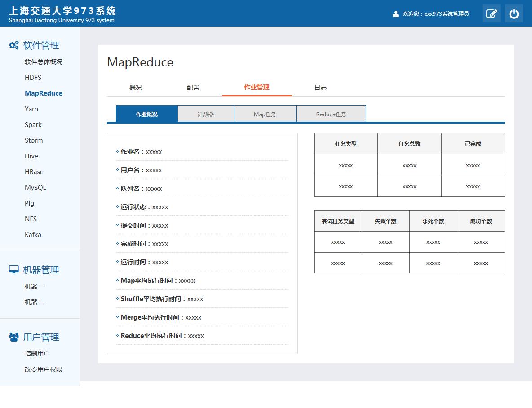This screenshot has height=408, width=532.
Task: Switch to the 概况 tab
Action: click(x=135, y=88)
